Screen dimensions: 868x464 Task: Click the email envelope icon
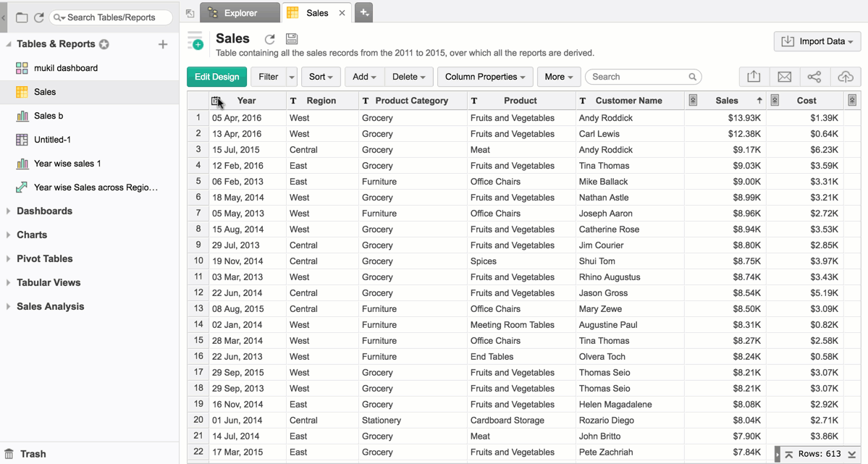(x=784, y=77)
